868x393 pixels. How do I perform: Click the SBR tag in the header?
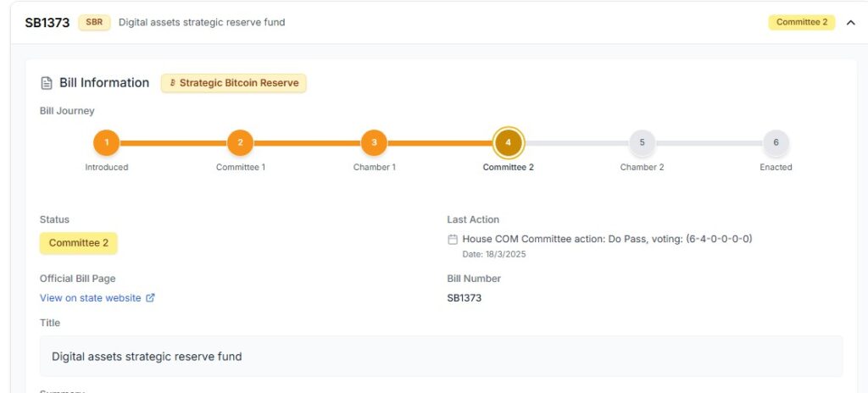(94, 23)
